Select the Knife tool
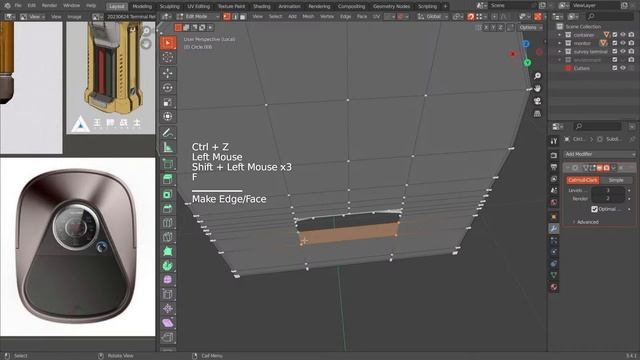This screenshot has width=640, height=360. tap(168, 237)
